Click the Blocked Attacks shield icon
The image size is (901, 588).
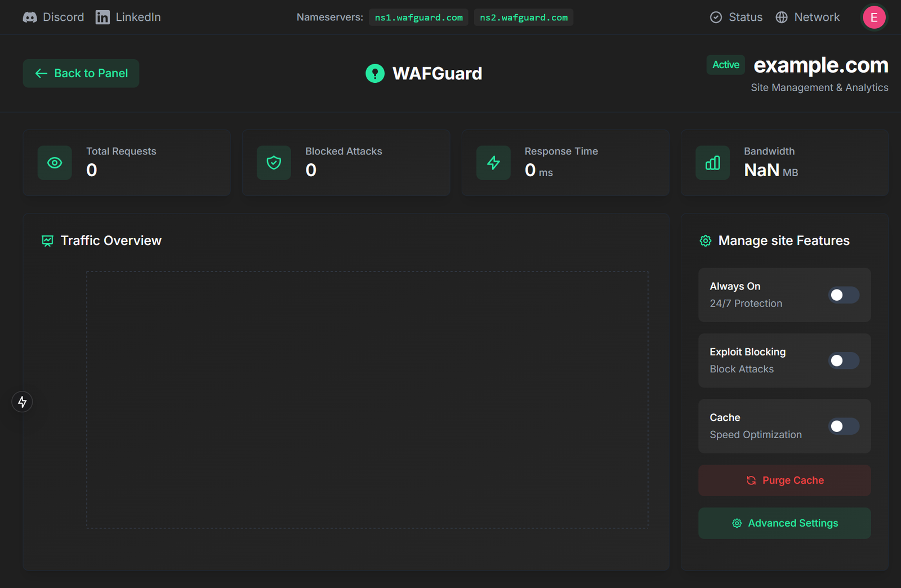tap(274, 163)
